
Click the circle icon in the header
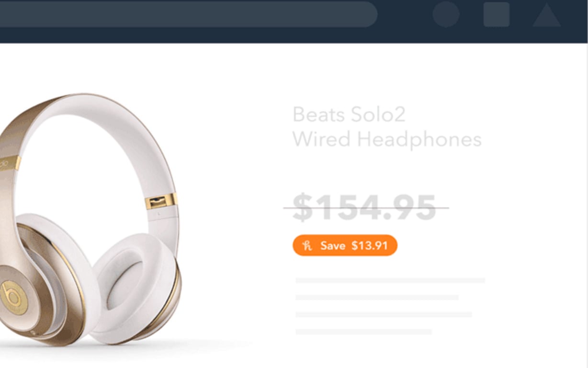(446, 14)
